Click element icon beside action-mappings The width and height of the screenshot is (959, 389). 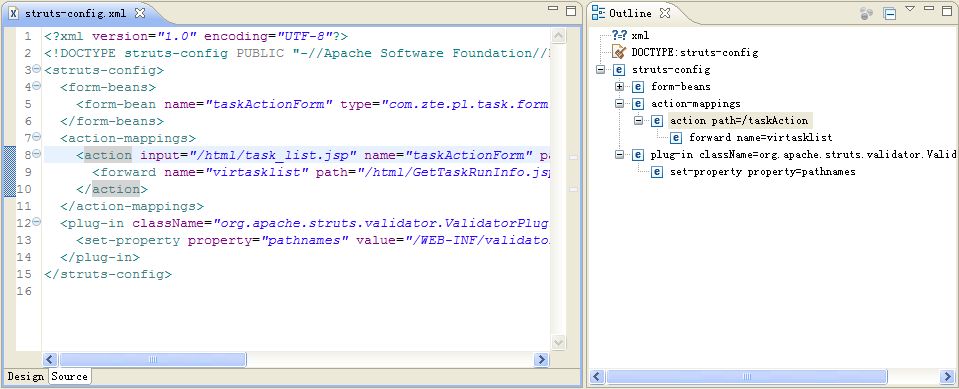point(638,104)
